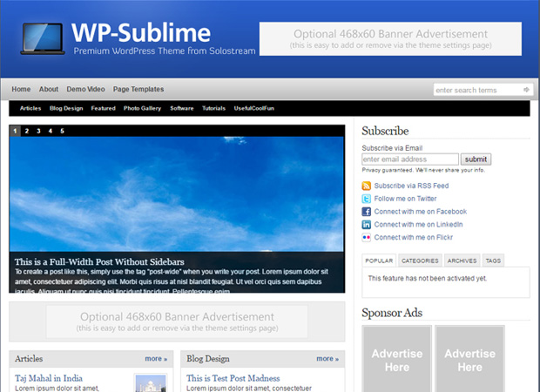The width and height of the screenshot is (540, 392).
Task: Go to Featured category
Action: click(104, 108)
